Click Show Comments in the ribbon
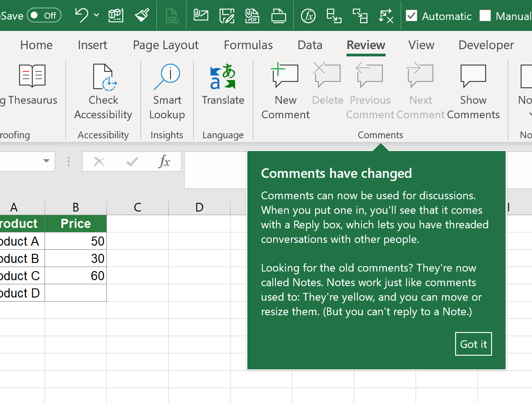 [x=473, y=91]
